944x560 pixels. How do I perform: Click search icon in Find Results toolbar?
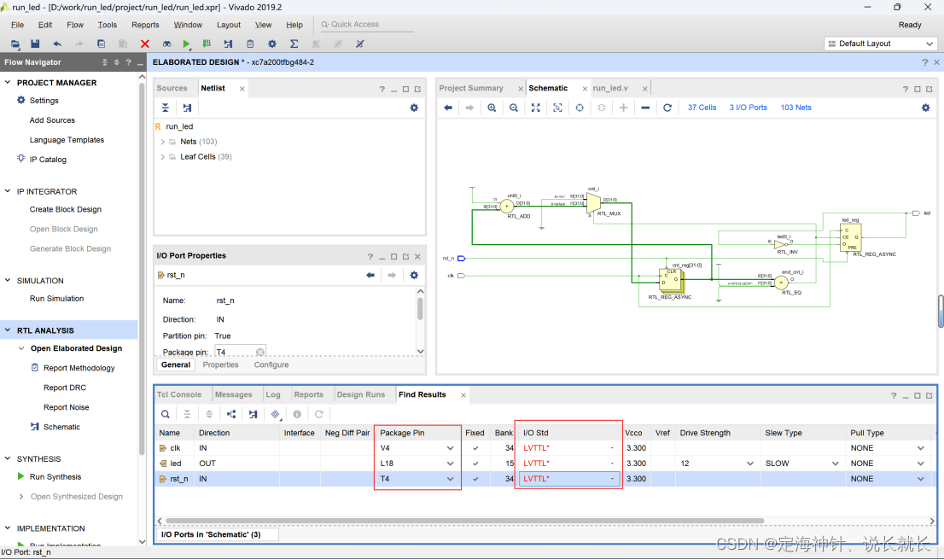(165, 414)
